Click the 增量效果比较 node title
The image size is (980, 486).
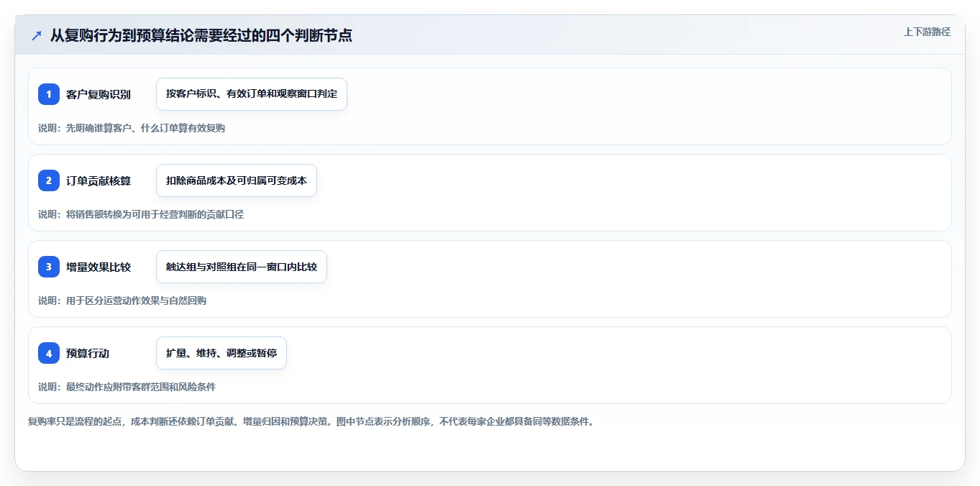click(99, 267)
